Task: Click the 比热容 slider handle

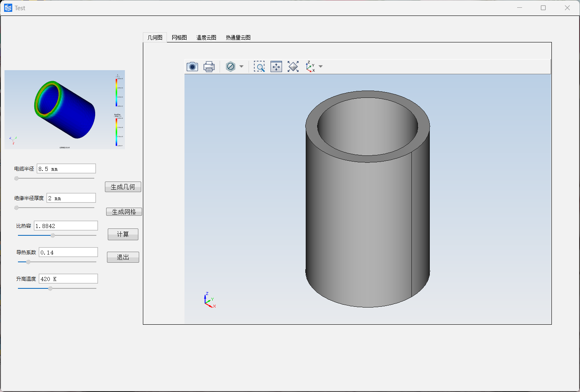Action: coord(53,235)
